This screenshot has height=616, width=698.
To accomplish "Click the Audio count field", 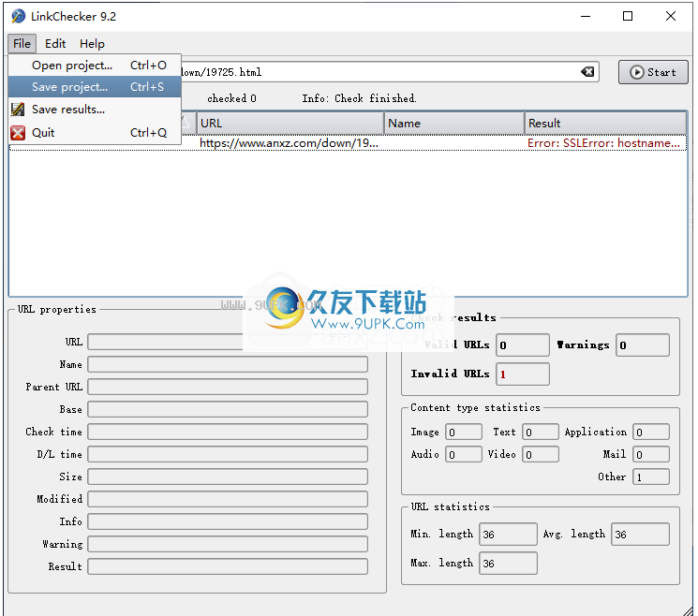I will (x=464, y=454).
